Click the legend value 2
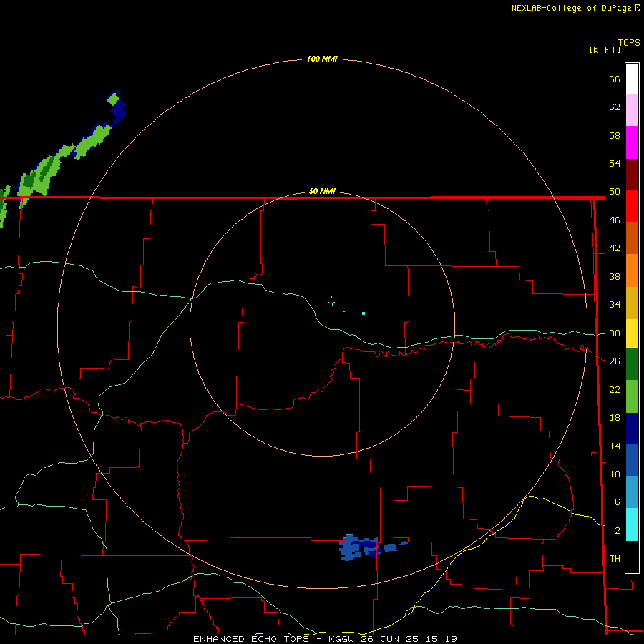This screenshot has width=644, height=644. tap(618, 531)
